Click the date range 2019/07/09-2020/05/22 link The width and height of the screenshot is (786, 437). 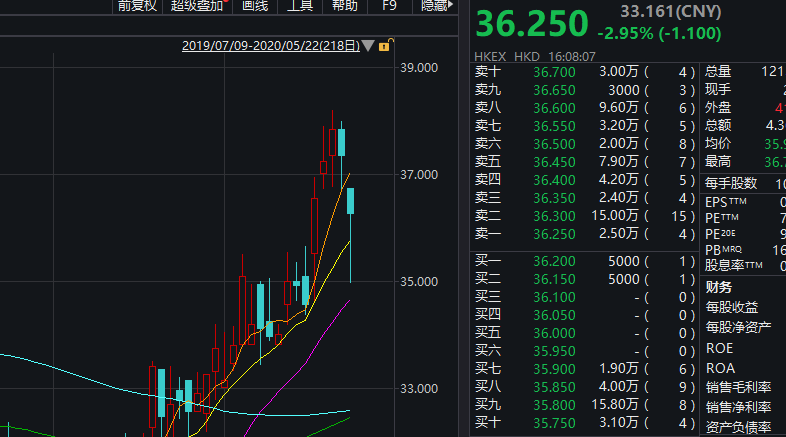point(271,46)
